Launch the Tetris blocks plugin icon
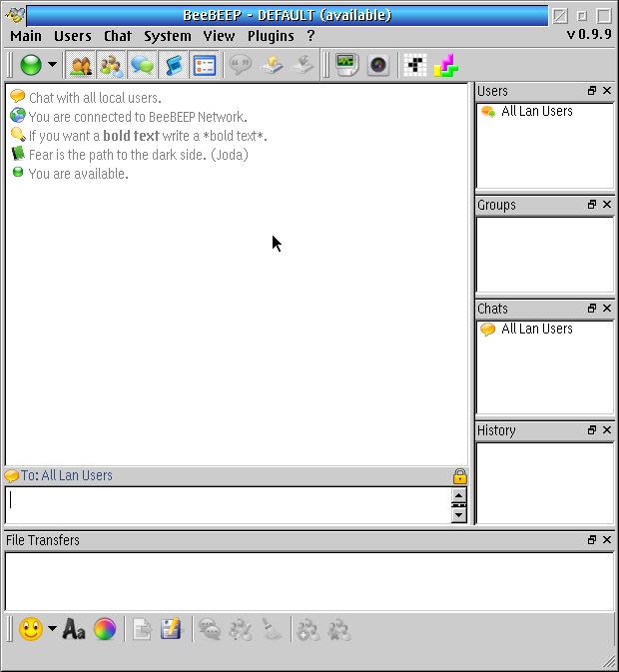Viewport: 619px width, 672px height. pyautogui.click(x=446, y=65)
